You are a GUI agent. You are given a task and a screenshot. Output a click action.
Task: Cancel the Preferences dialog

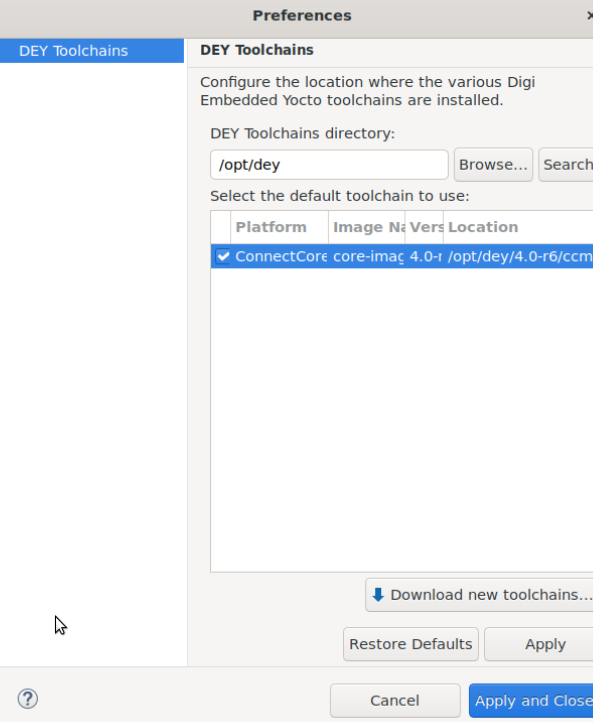(395, 700)
